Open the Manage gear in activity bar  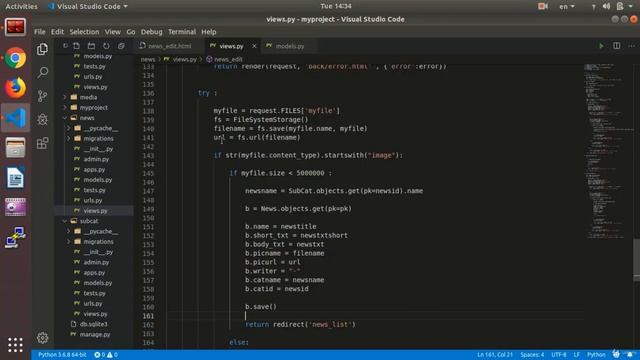pos(42,338)
